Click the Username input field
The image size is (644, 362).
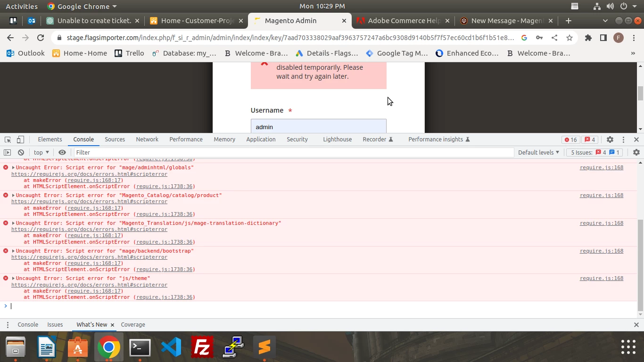[319, 126]
